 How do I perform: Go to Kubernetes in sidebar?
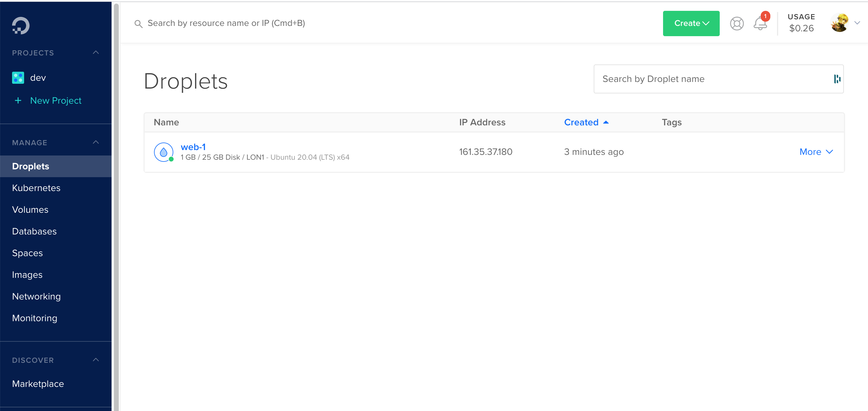[x=36, y=188]
